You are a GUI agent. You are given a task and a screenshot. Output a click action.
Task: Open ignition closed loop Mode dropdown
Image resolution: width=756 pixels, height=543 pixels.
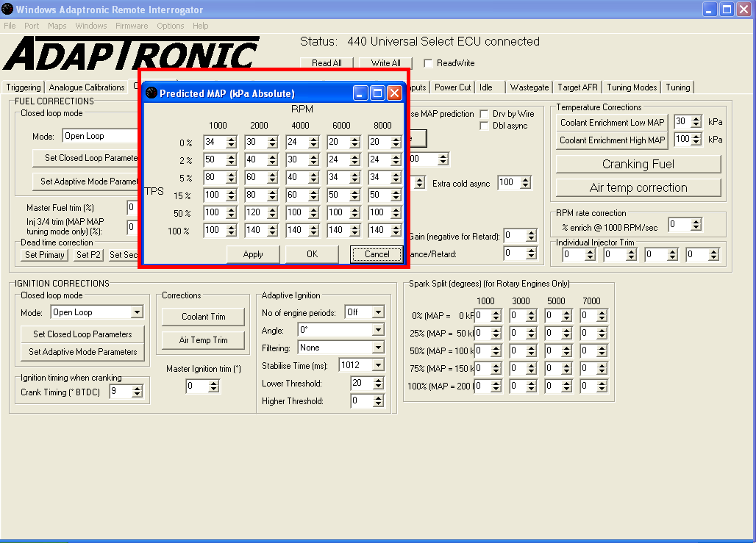tap(136, 312)
